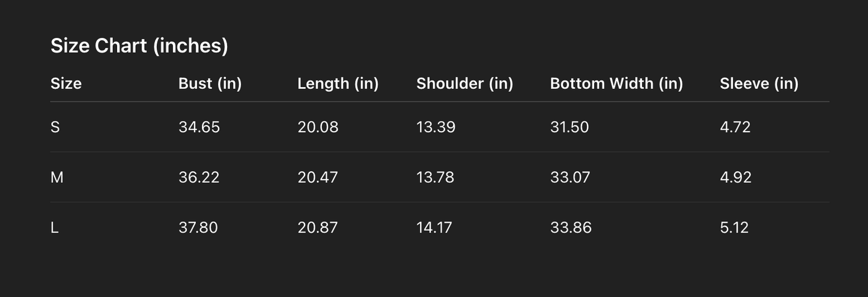Viewport: 868px width, 297px height.
Task: Click shoulder value 13.39 for size S
Action: 436,127
